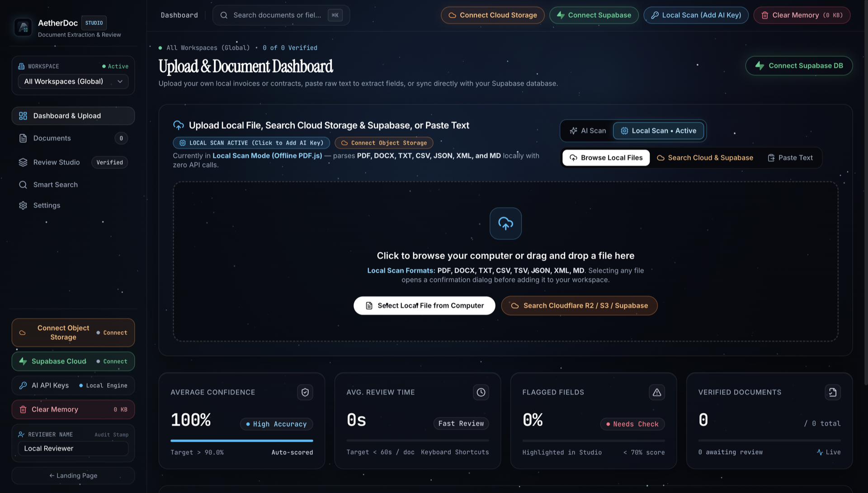Click Connect Supabase in the top bar
This screenshot has height=493, width=868.
[x=594, y=15]
